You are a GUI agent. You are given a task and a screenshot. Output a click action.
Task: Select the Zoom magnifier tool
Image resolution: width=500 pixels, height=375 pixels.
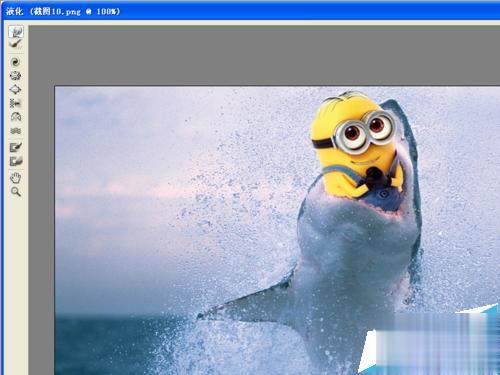16,192
